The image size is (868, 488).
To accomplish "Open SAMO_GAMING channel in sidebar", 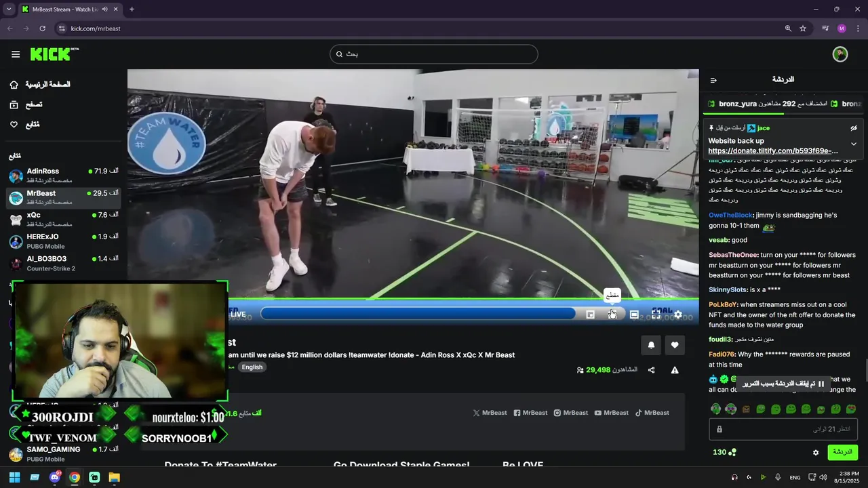I will (x=64, y=454).
